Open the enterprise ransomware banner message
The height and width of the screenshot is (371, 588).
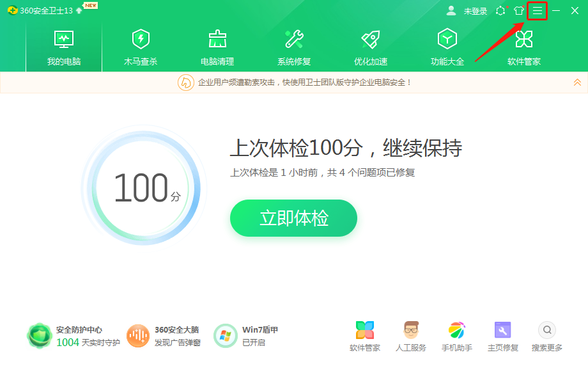[304, 82]
